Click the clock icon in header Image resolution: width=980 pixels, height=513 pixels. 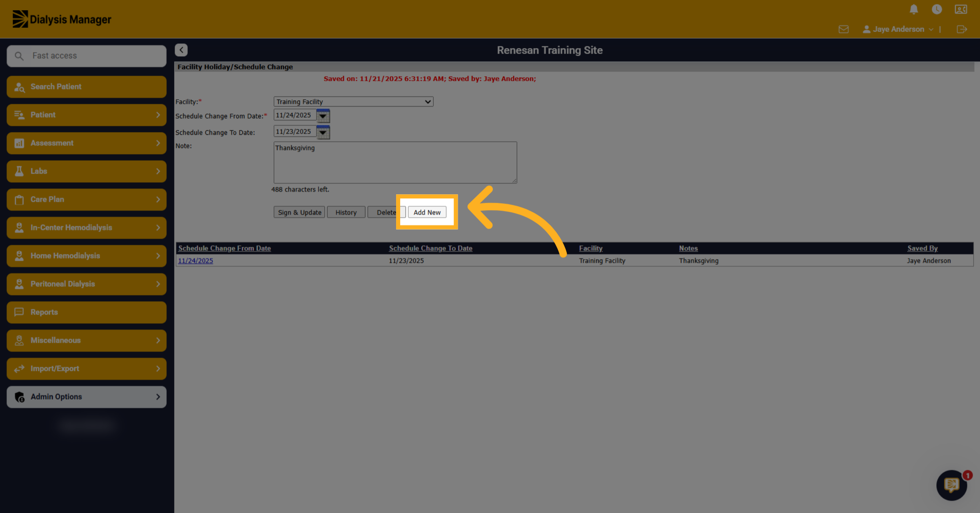[937, 9]
